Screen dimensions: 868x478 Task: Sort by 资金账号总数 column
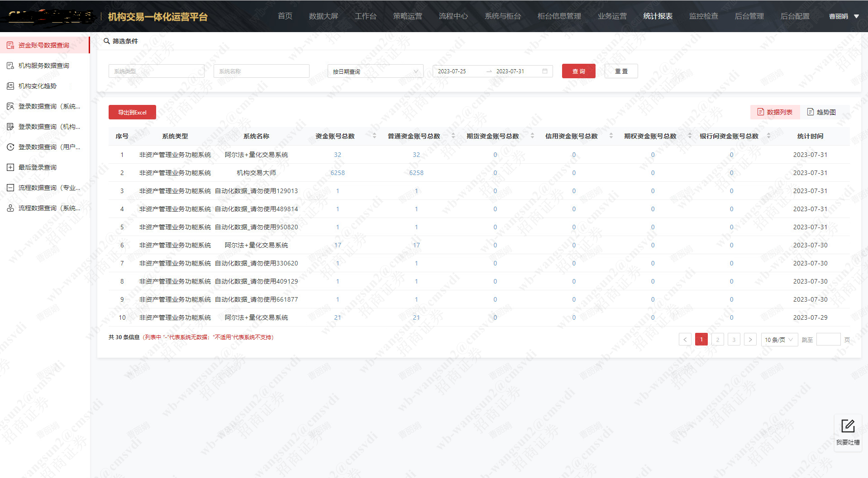coord(374,136)
